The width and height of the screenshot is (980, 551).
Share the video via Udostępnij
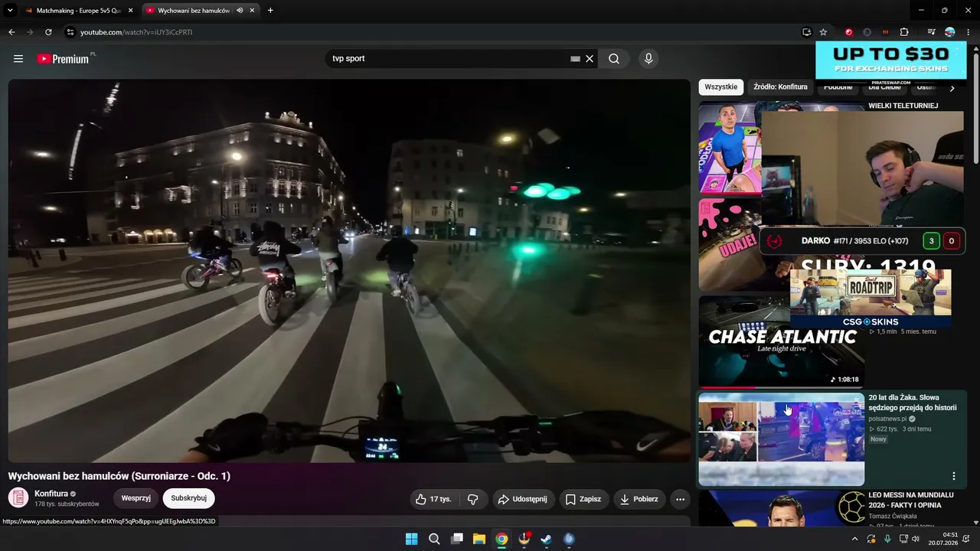(x=523, y=499)
